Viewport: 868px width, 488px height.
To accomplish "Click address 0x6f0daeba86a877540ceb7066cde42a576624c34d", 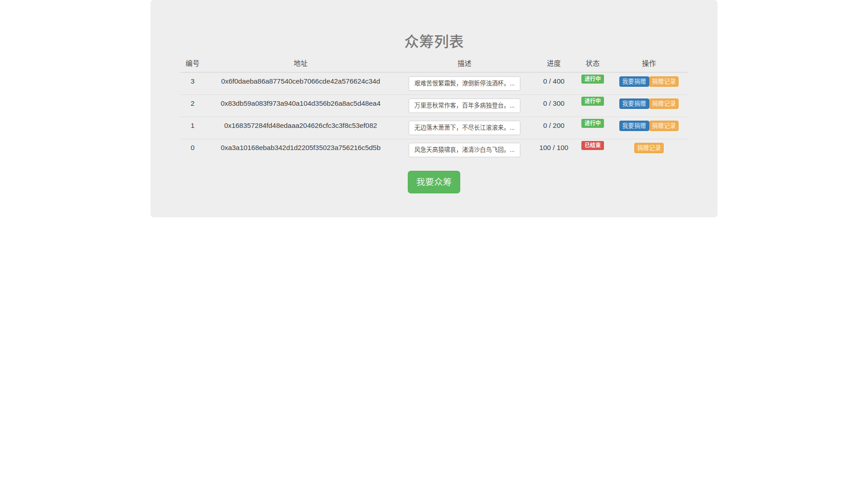I will click(x=300, y=81).
